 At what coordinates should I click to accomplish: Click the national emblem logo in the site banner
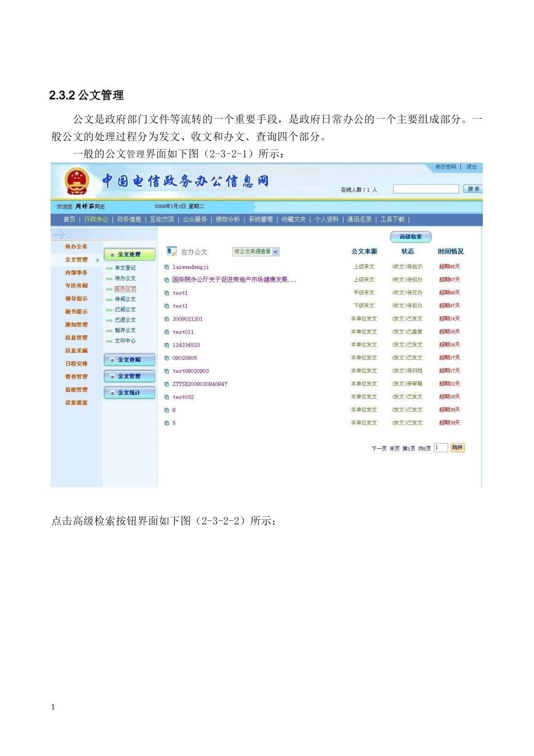click(76, 181)
